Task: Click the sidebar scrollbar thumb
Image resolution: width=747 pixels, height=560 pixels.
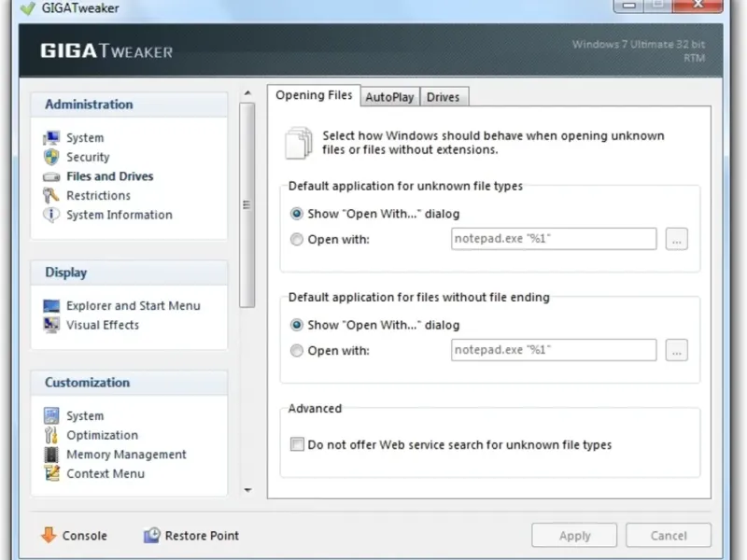Action: (x=247, y=205)
